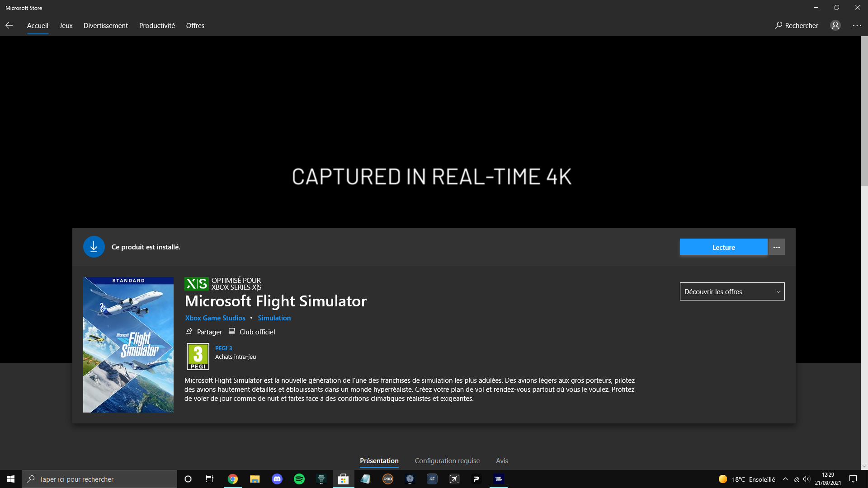Open the three-dots menu in top bar
868x488 pixels.
pos(857,26)
